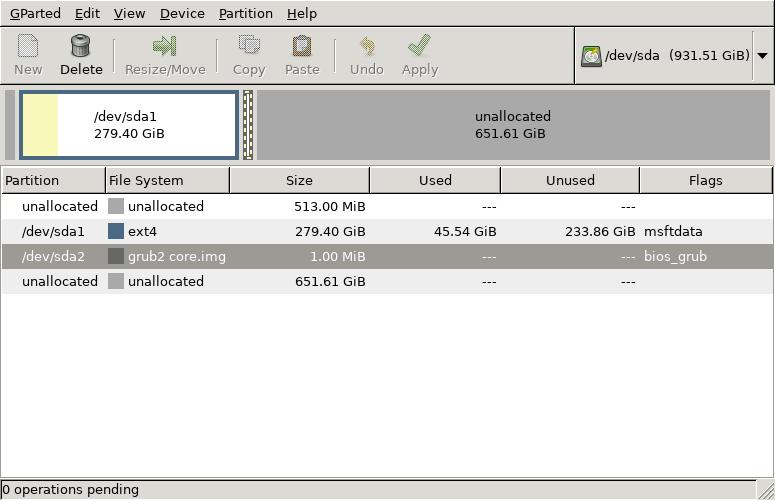
Task: Open the View menu
Action: [129, 13]
